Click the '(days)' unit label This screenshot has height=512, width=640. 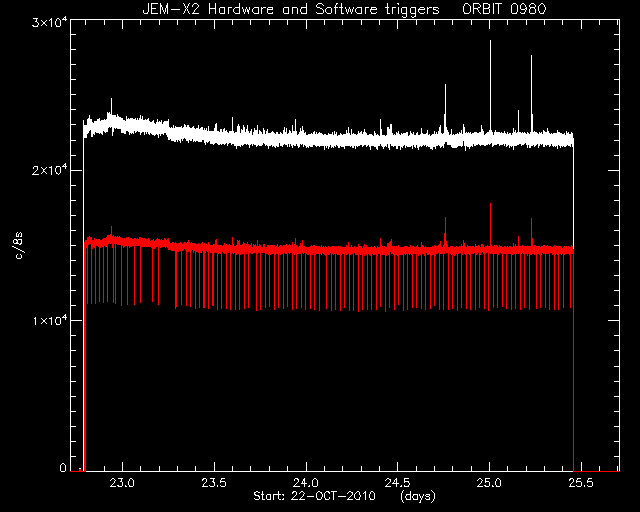coord(418,496)
